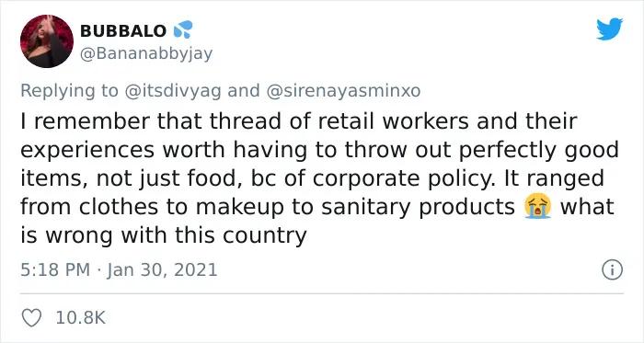Viewport: 644px width, 343px height.
Task: Visit the @itsdivyag mention
Action: tap(173, 91)
